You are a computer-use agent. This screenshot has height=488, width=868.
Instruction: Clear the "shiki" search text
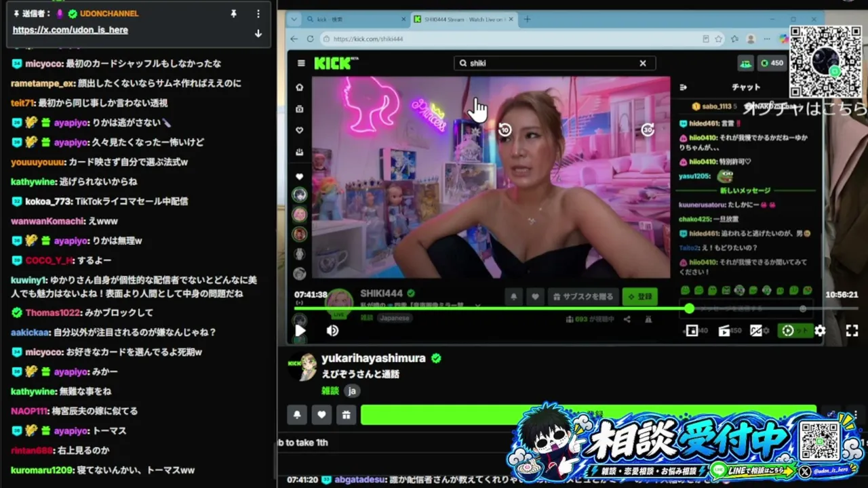(643, 63)
